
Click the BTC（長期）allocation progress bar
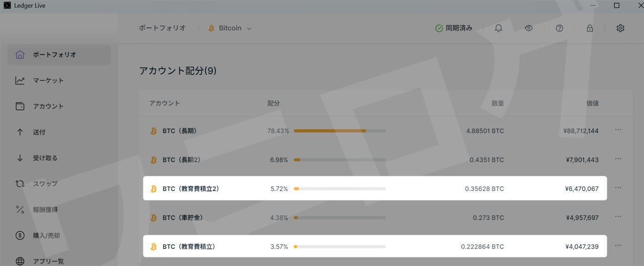point(340,131)
